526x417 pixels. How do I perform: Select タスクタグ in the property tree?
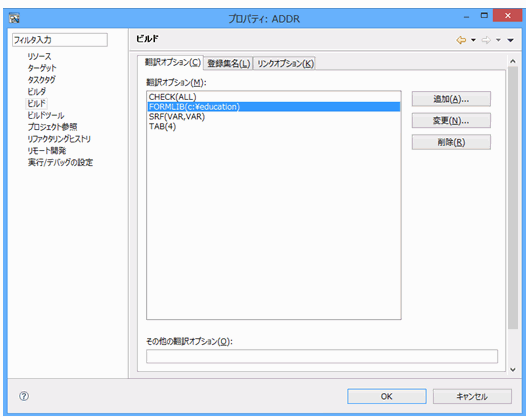(x=42, y=80)
